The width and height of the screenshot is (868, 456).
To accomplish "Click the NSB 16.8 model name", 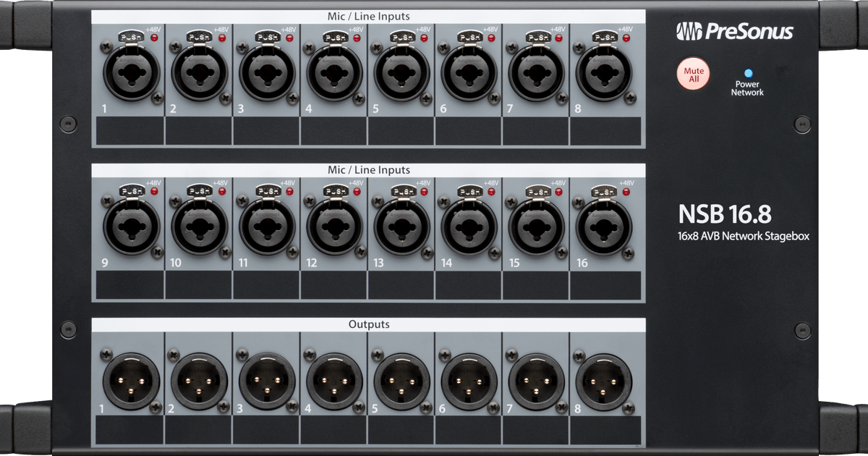I will (725, 214).
